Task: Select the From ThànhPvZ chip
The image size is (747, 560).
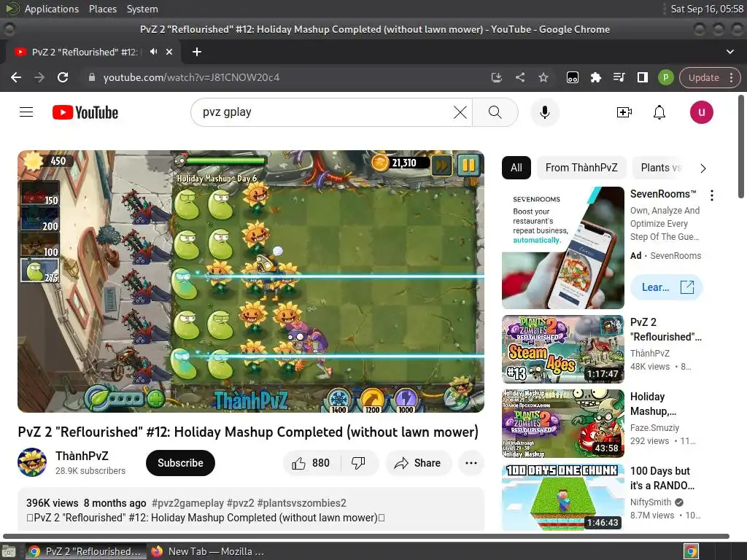Action: 581,168
